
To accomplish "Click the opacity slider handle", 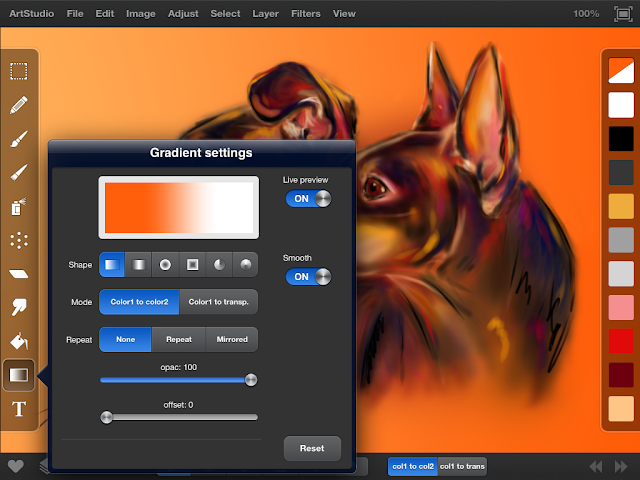I will pyautogui.click(x=251, y=380).
